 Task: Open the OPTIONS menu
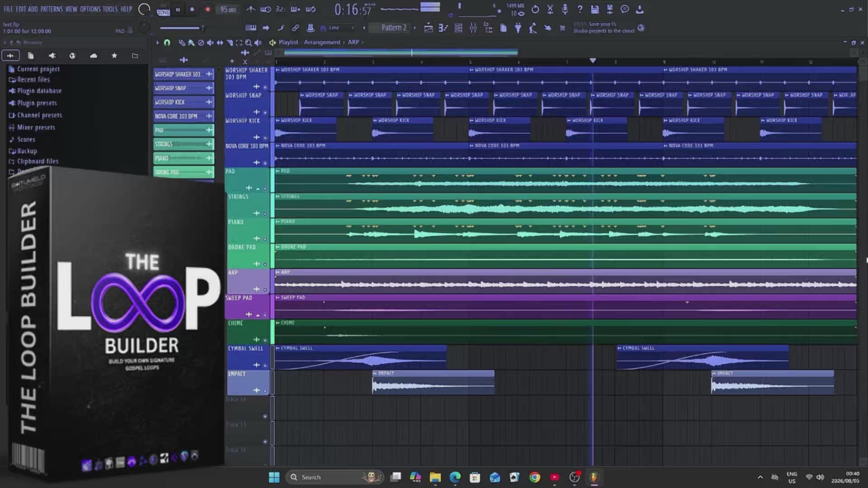tap(90, 9)
